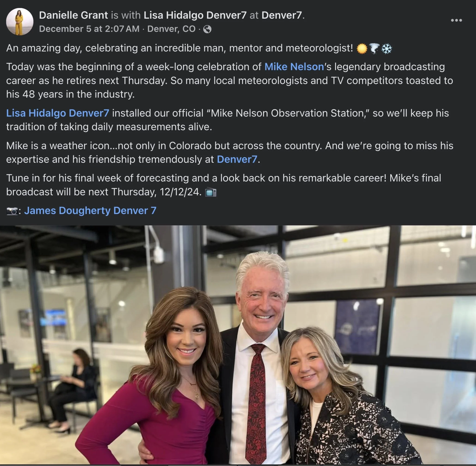Click Danielle Grant's round profile picture

(20, 21)
